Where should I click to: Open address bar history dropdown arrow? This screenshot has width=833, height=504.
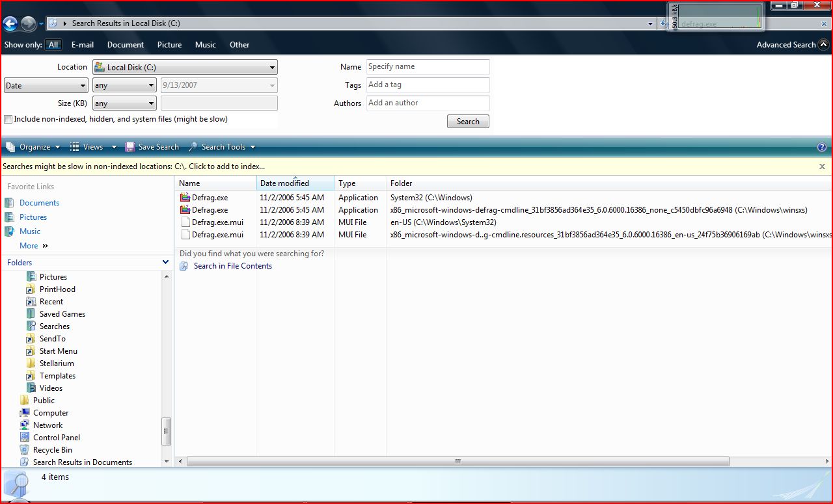[x=650, y=24]
